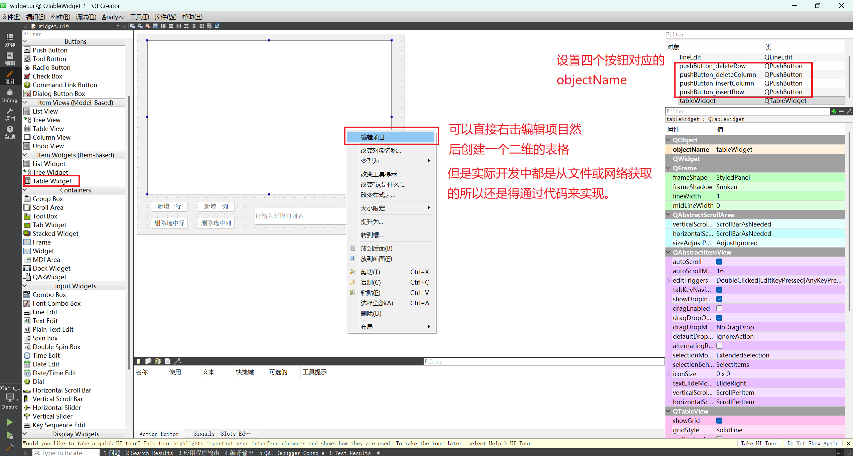Expand the editTriggers property

point(669,281)
